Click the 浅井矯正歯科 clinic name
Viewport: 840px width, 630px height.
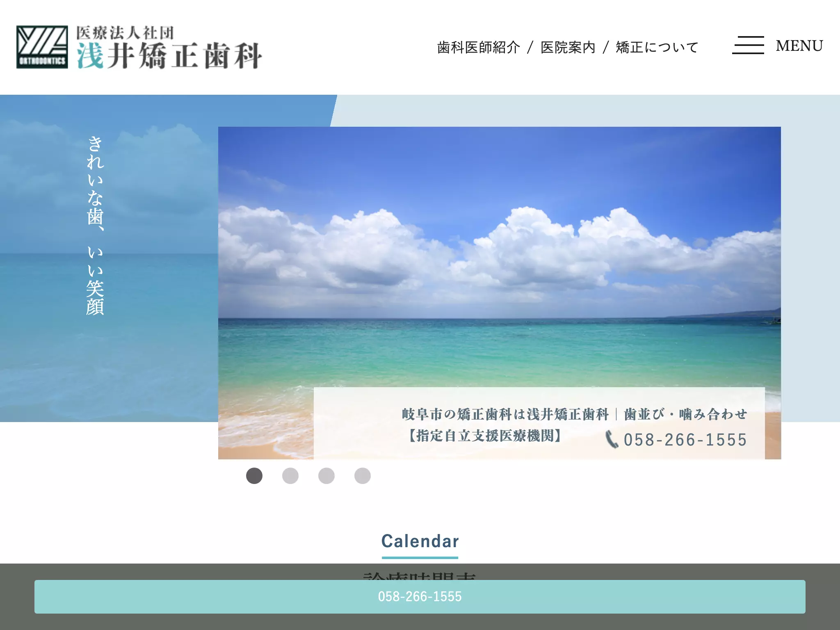pyautogui.click(x=169, y=55)
